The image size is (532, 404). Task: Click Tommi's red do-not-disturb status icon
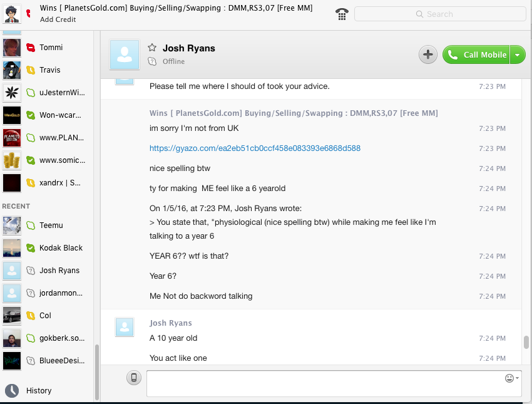[x=31, y=48]
